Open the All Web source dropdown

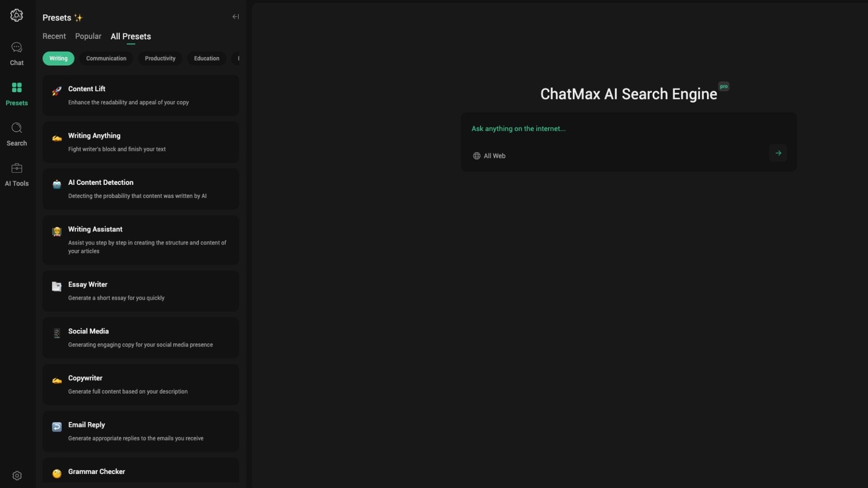[x=489, y=156]
